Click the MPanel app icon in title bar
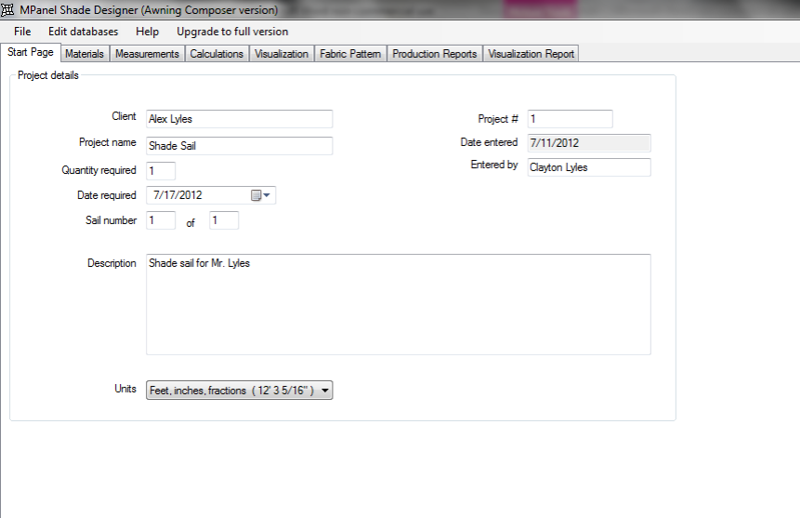Viewport: 800px width, 518px height. click(x=8, y=9)
